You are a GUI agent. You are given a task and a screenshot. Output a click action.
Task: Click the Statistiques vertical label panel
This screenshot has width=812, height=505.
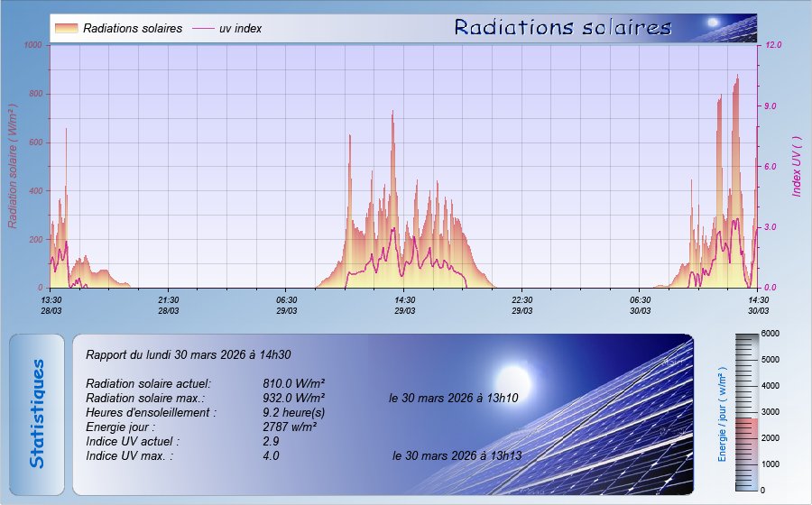pyautogui.click(x=37, y=414)
